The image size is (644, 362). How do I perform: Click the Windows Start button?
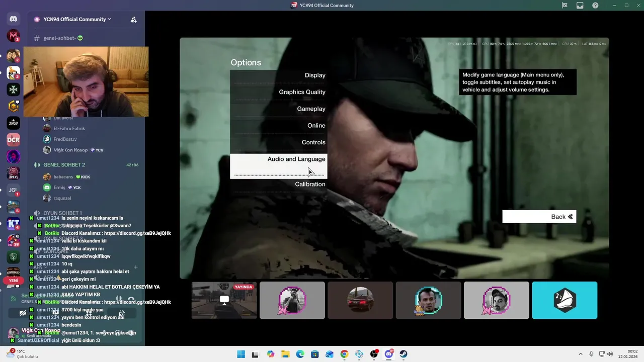tap(241, 354)
